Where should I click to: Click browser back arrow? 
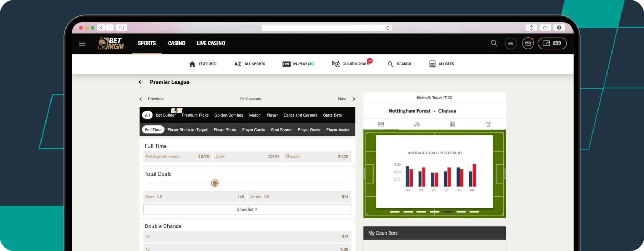(102, 28)
